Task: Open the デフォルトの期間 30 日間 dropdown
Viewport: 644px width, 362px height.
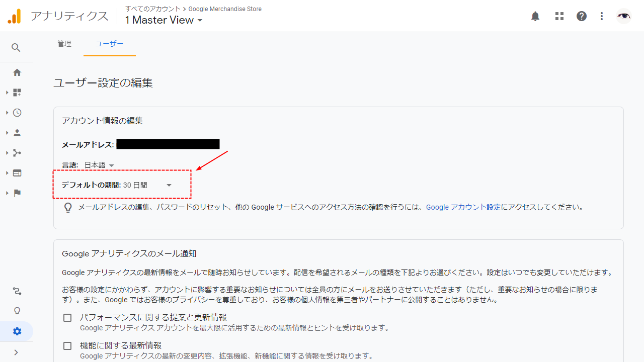Action: (x=147, y=185)
